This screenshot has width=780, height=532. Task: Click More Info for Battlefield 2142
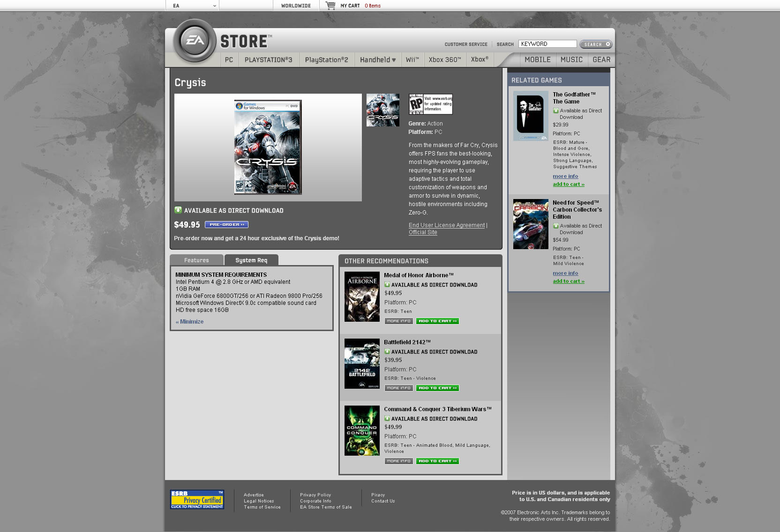pos(399,388)
